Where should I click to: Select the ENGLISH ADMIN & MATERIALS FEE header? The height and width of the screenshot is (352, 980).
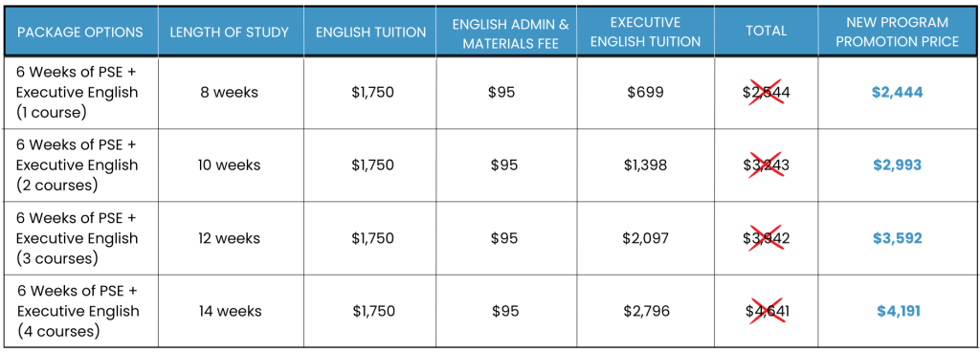pyautogui.click(x=511, y=33)
